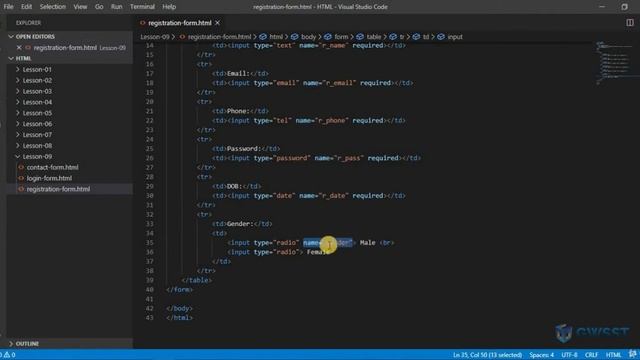The image size is (640, 360).
Task: Click the "DOB:" text on line 29
Action: [x=234, y=187]
